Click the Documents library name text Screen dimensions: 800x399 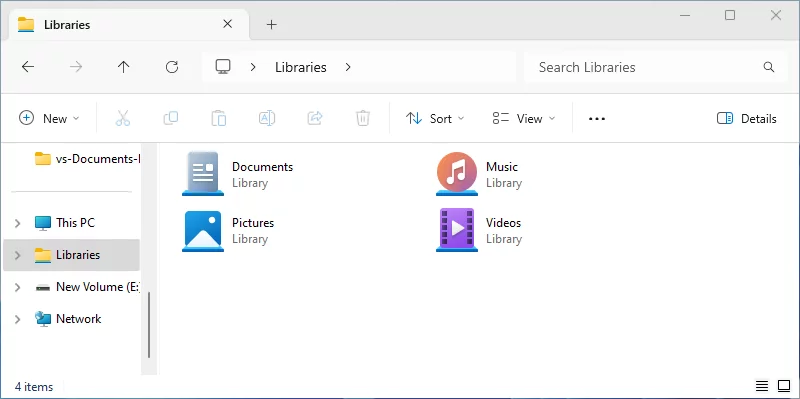[x=262, y=167]
